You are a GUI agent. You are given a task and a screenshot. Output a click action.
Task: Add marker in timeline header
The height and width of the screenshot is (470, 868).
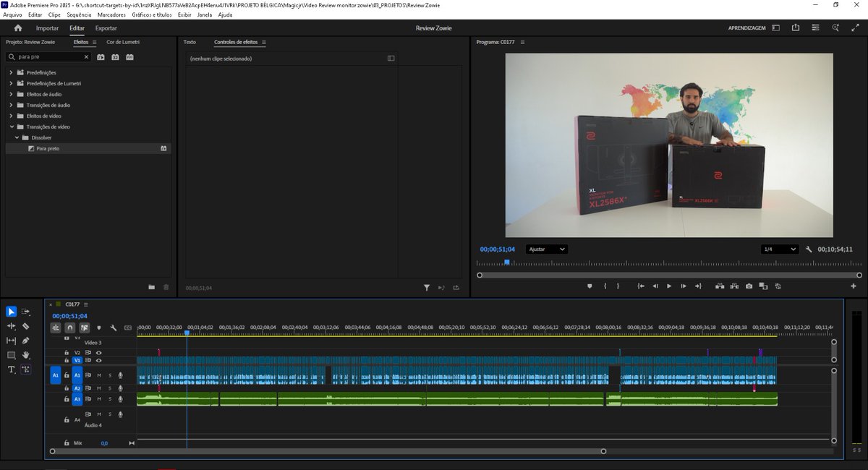(x=99, y=328)
